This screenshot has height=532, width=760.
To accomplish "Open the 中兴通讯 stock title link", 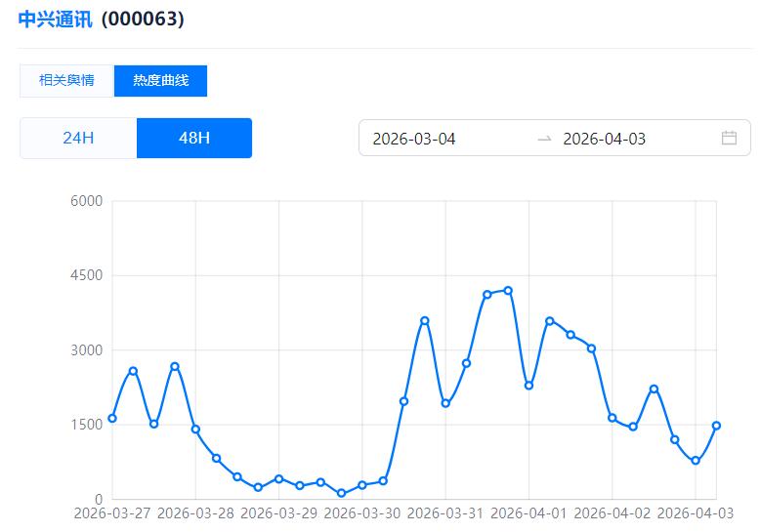I will click(x=55, y=19).
